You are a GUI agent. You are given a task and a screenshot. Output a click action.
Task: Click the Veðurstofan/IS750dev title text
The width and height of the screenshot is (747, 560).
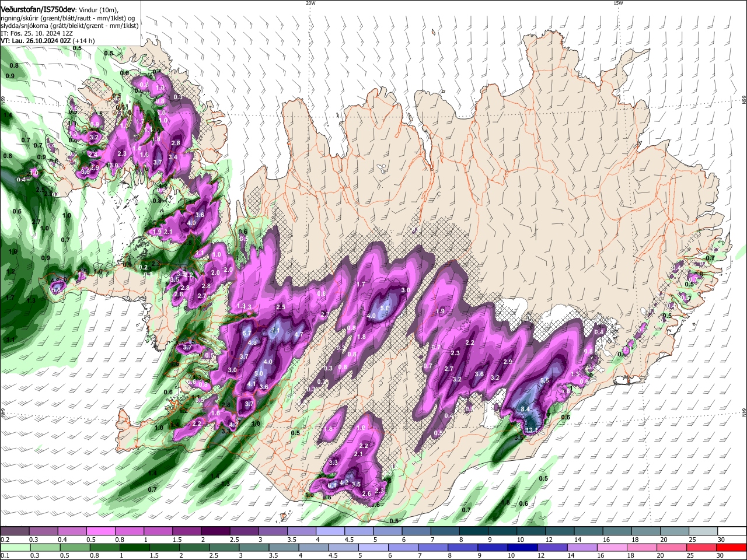(38, 9)
